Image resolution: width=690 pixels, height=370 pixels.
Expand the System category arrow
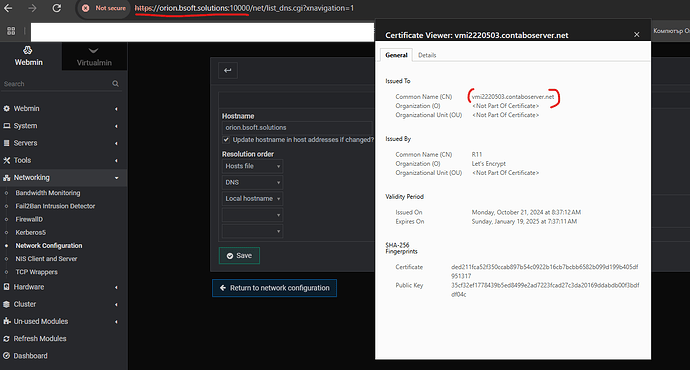(116, 126)
